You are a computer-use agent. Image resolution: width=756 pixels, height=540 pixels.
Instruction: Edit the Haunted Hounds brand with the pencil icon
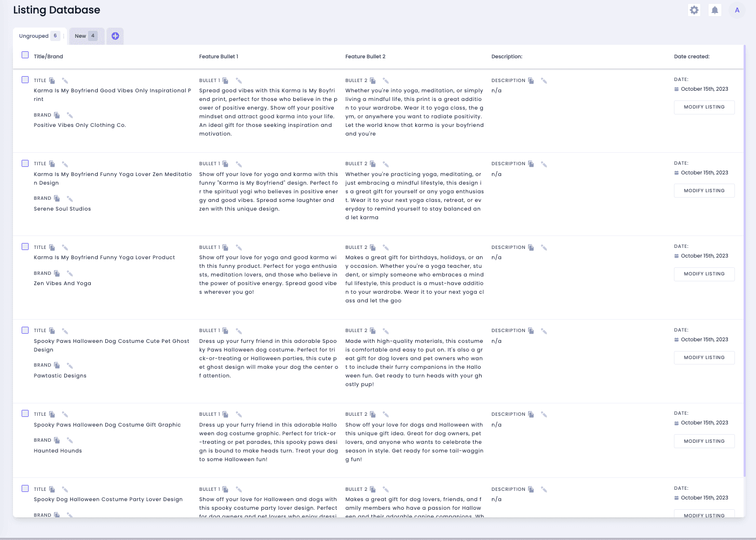pyautogui.click(x=69, y=440)
